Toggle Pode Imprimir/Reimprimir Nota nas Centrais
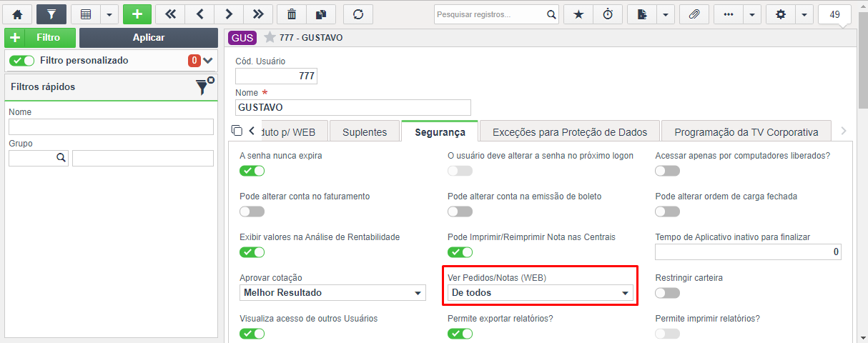868x343 pixels. pos(460,252)
